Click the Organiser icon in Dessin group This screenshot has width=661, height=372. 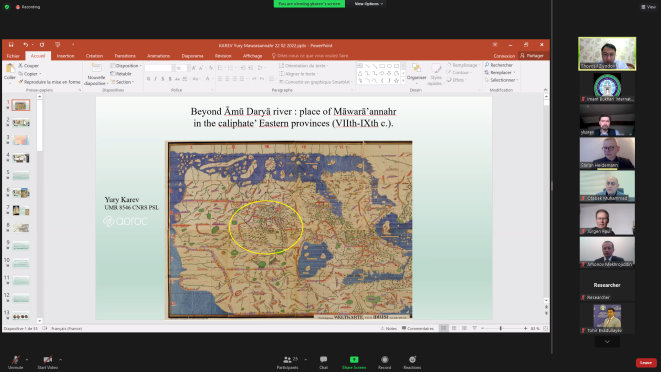[416, 68]
